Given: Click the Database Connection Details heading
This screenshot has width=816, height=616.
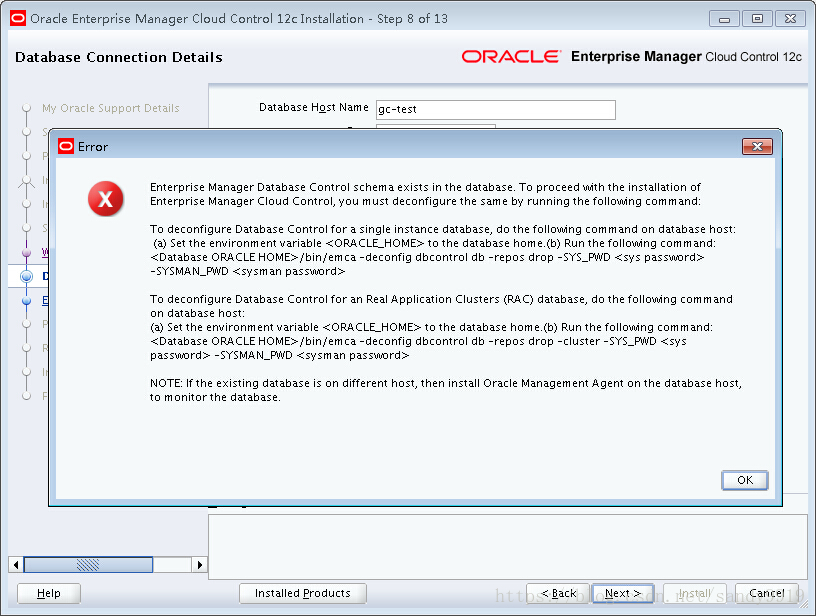Looking at the screenshot, I should pos(119,57).
